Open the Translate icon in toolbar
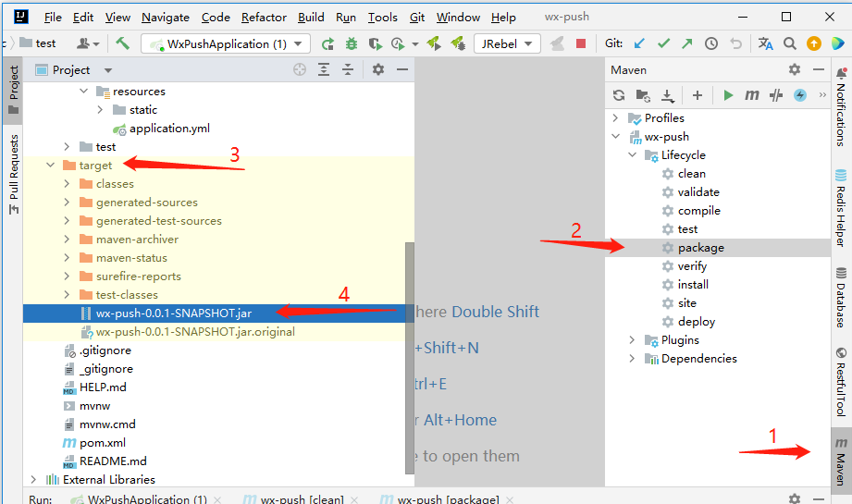The height and width of the screenshot is (504, 852). [766, 43]
